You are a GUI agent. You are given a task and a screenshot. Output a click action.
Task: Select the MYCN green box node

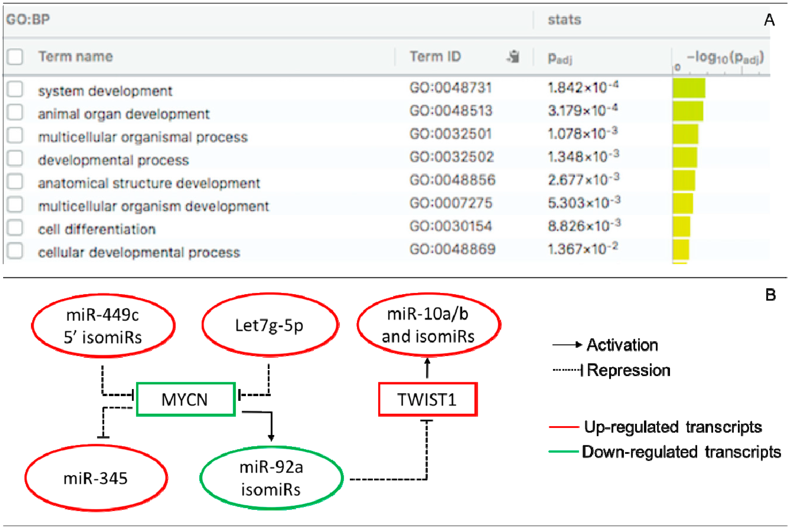click(186, 399)
